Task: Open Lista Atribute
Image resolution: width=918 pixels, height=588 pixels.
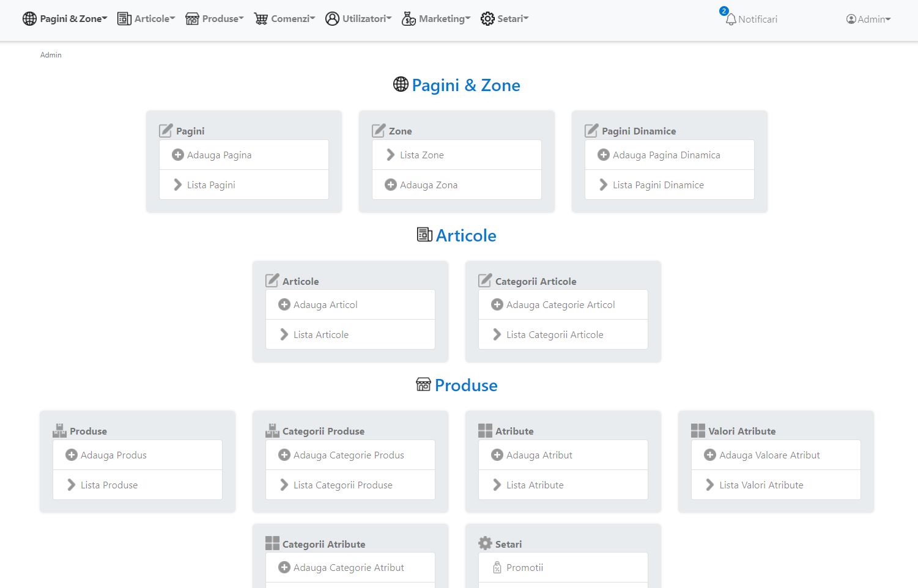Action: point(563,485)
